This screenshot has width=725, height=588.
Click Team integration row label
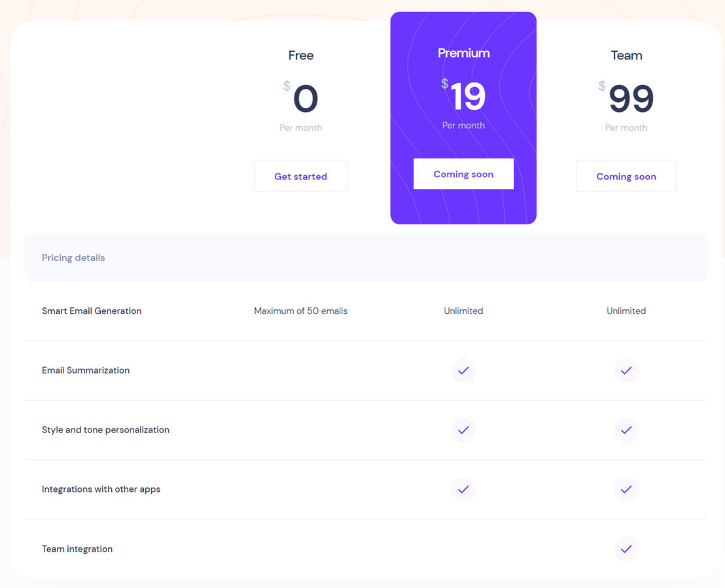77,549
